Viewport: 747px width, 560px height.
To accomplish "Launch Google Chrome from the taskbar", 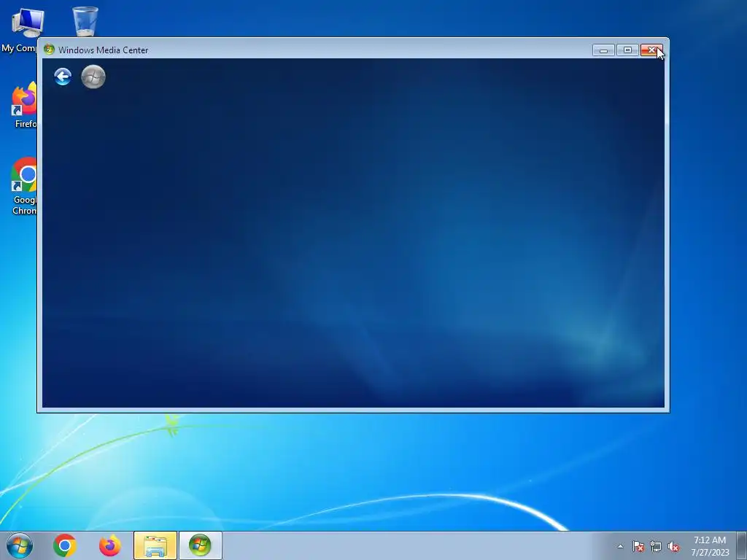I will pos(65,545).
